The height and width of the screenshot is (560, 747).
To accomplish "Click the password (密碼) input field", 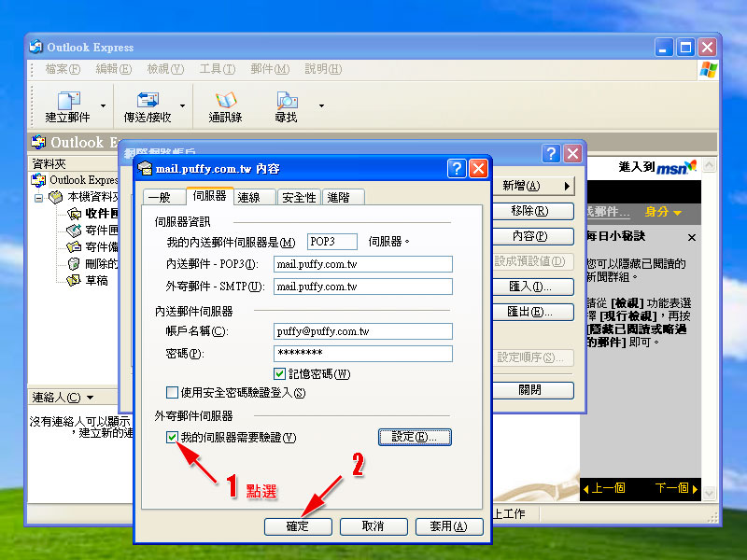I will 363,354.
